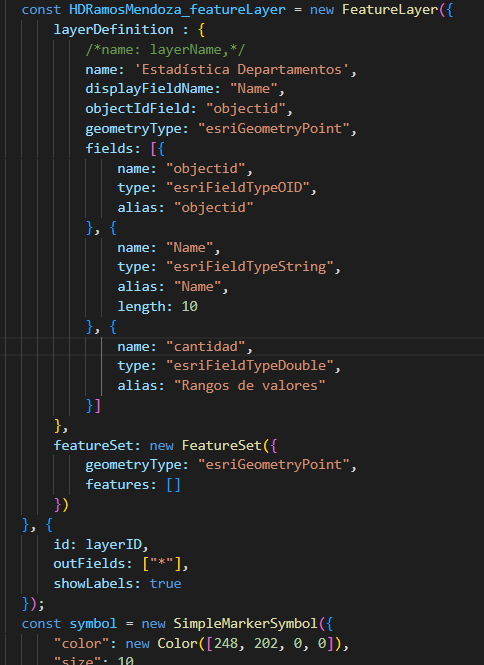Click the outFields property
484x665 pixels.
tap(92, 564)
